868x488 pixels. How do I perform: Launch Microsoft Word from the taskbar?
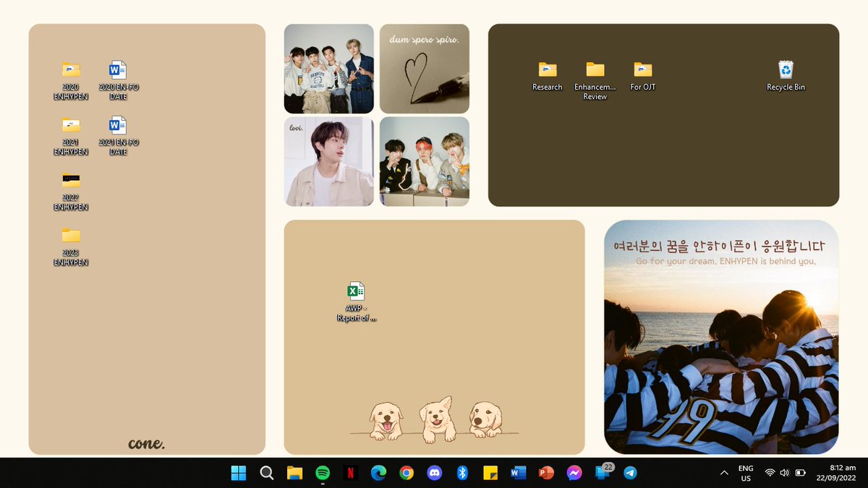pyautogui.click(x=519, y=473)
